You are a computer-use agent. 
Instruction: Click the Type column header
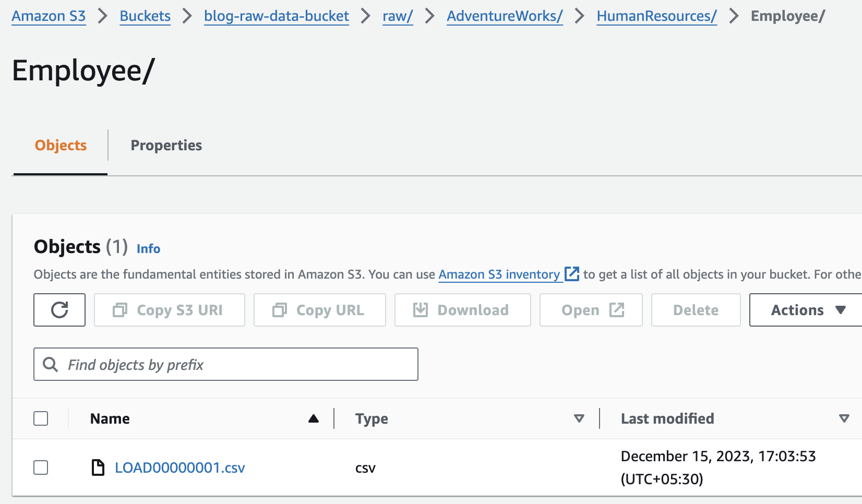372,418
